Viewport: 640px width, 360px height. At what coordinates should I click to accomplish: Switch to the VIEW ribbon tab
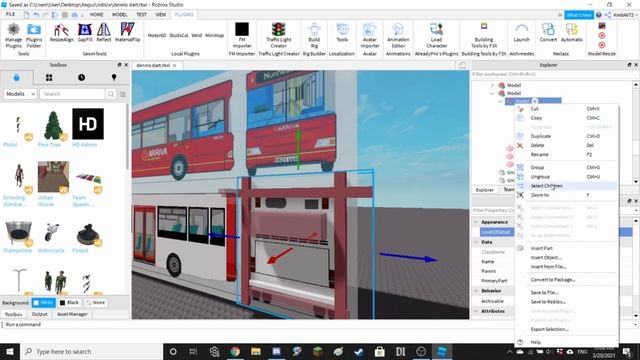tap(161, 14)
